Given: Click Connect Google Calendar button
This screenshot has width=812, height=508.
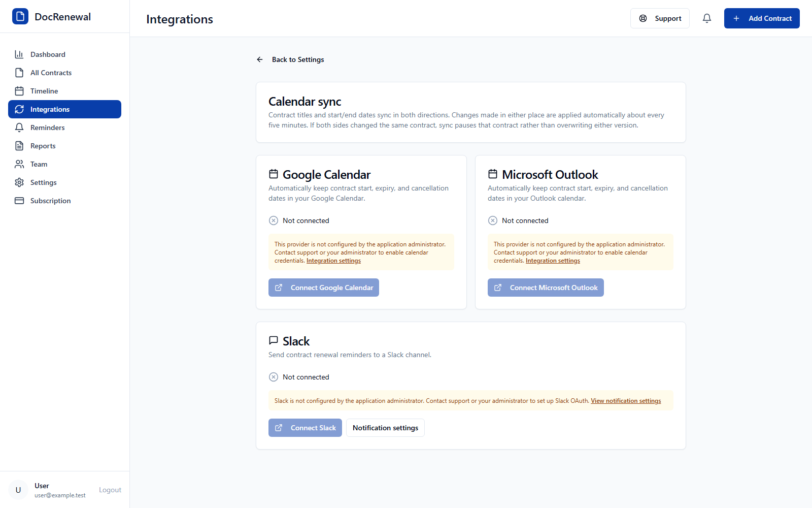Looking at the screenshot, I should [x=324, y=288].
